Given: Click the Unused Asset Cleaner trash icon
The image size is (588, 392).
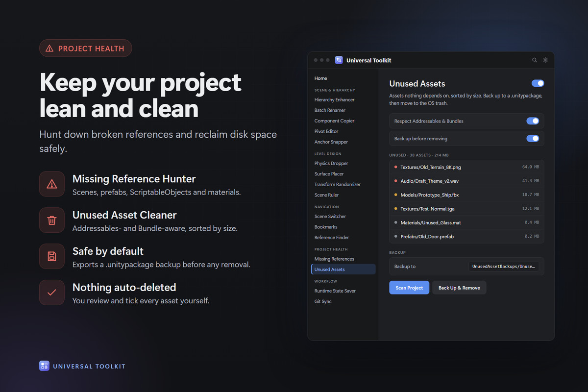Looking at the screenshot, I should pos(52,220).
